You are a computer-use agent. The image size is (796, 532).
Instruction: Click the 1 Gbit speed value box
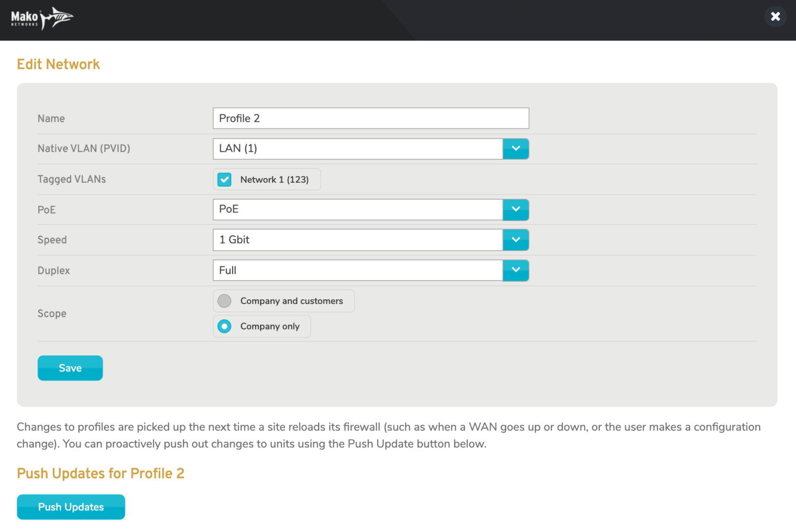[x=358, y=239]
